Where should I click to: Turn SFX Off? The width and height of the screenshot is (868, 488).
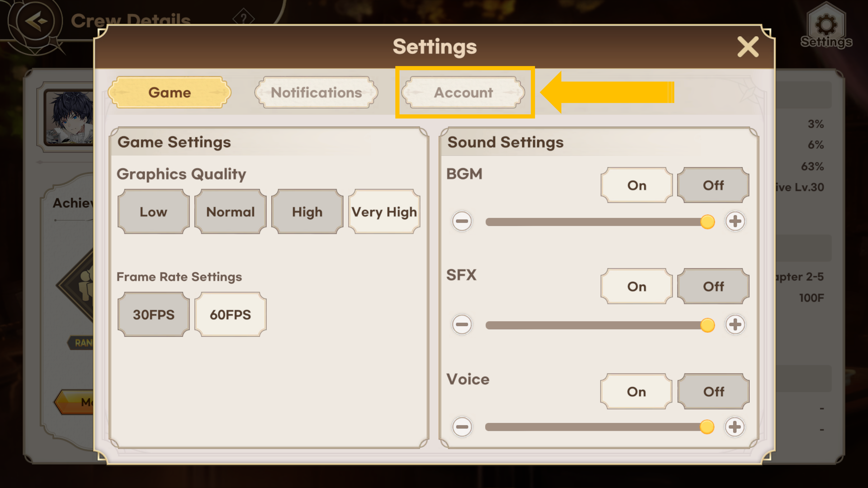click(713, 287)
